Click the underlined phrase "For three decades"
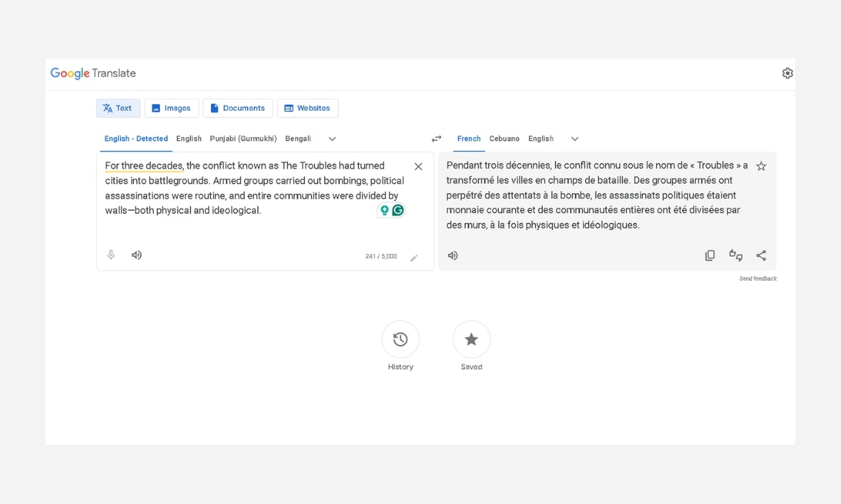This screenshot has width=841, height=504. (144, 166)
